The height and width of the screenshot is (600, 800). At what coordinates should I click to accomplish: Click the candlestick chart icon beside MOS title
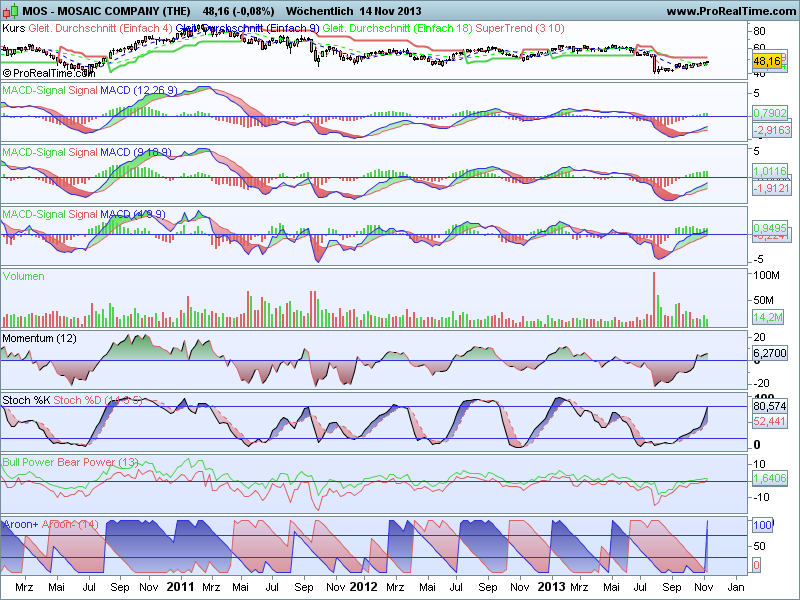point(10,11)
